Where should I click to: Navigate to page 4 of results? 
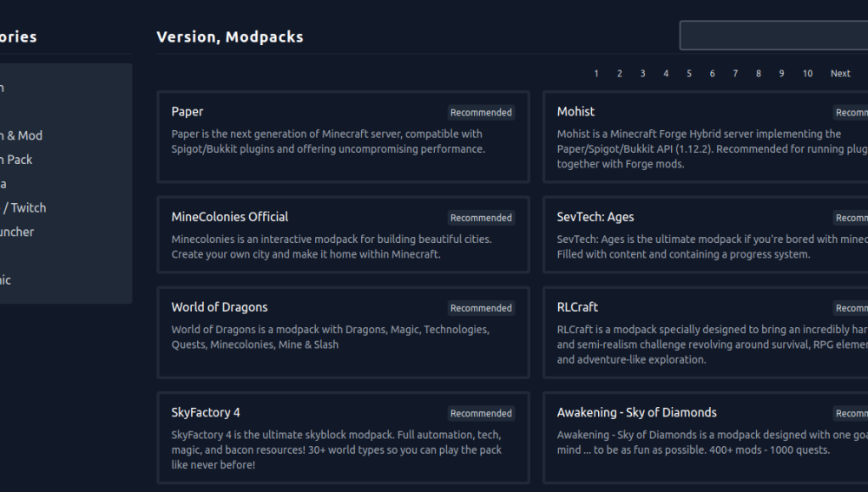(x=666, y=74)
